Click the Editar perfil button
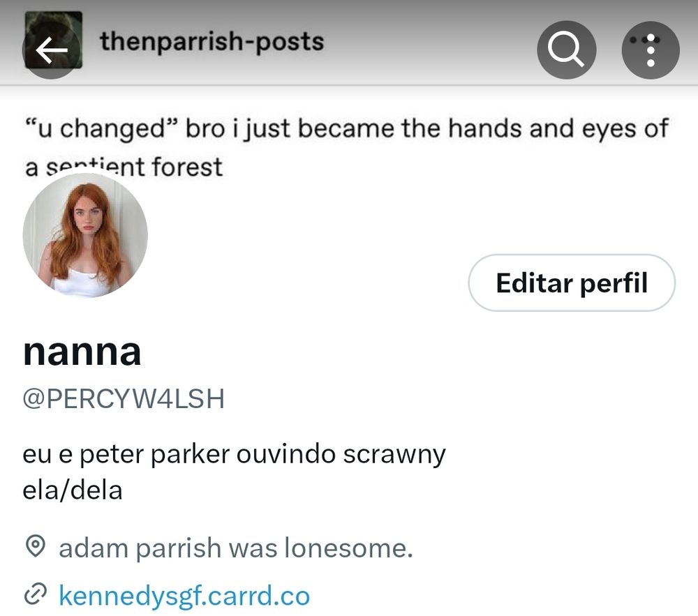Screen dimensions: 698x616 tap(572, 283)
